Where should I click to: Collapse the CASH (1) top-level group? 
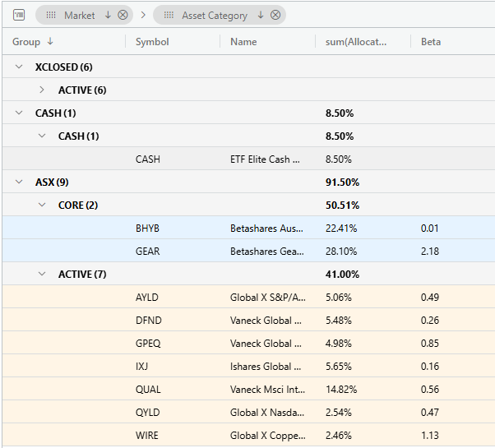[x=19, y=113]
